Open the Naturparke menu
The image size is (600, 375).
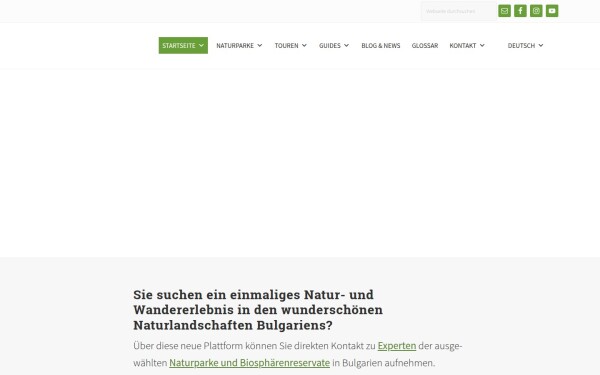click(235, 46)
